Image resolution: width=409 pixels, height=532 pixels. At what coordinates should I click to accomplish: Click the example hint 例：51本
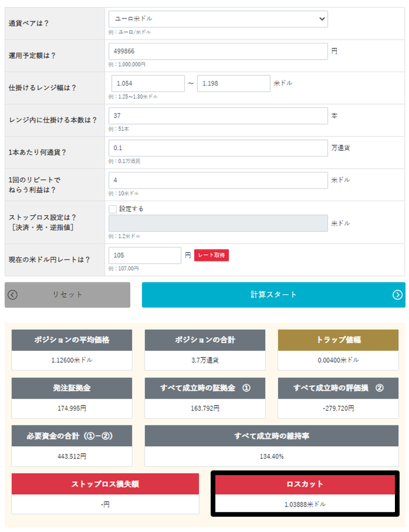(119, 129)
